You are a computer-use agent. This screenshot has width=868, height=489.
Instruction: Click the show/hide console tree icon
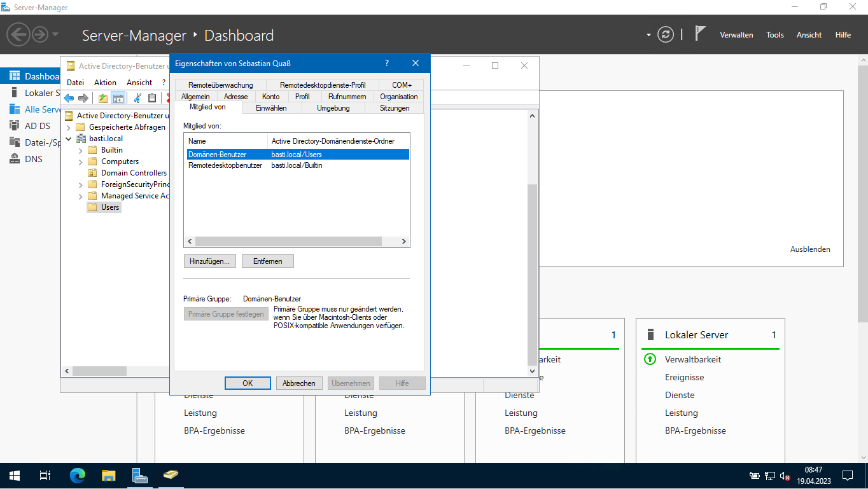click(118, 98)
